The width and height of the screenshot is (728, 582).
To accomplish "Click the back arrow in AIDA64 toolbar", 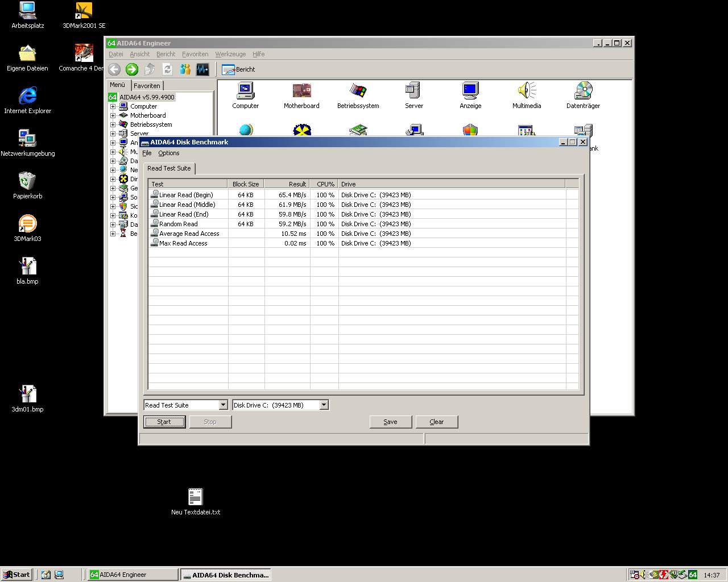I will 114,69.
